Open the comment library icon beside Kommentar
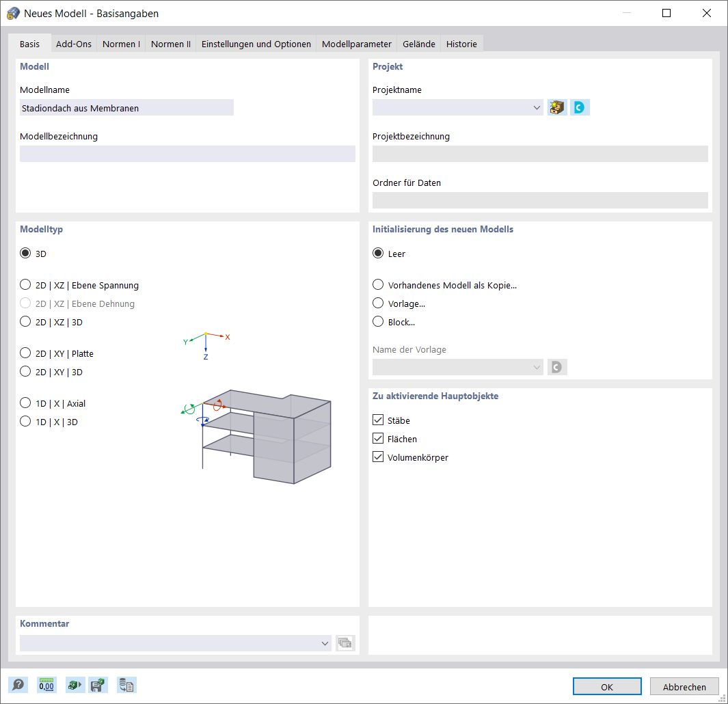The image size is (728, 704). tap(345, 642)
